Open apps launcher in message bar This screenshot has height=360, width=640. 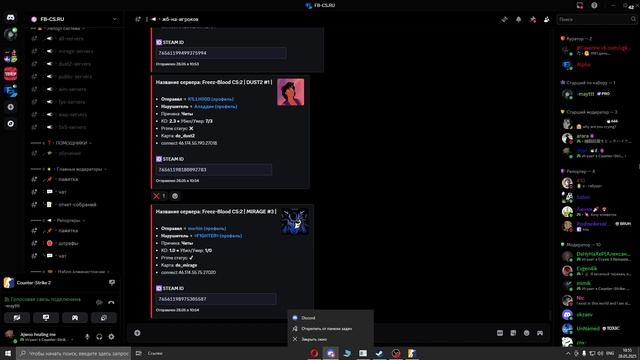[540, 333]
